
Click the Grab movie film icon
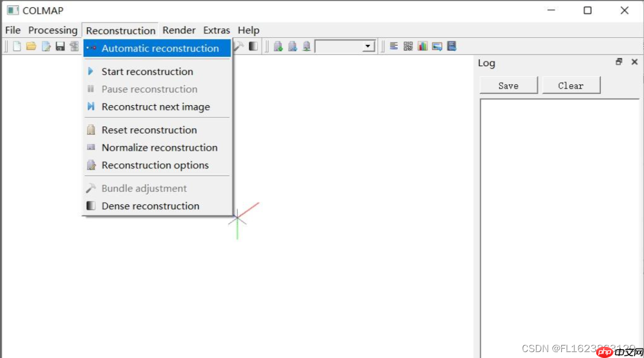(452, 46)
